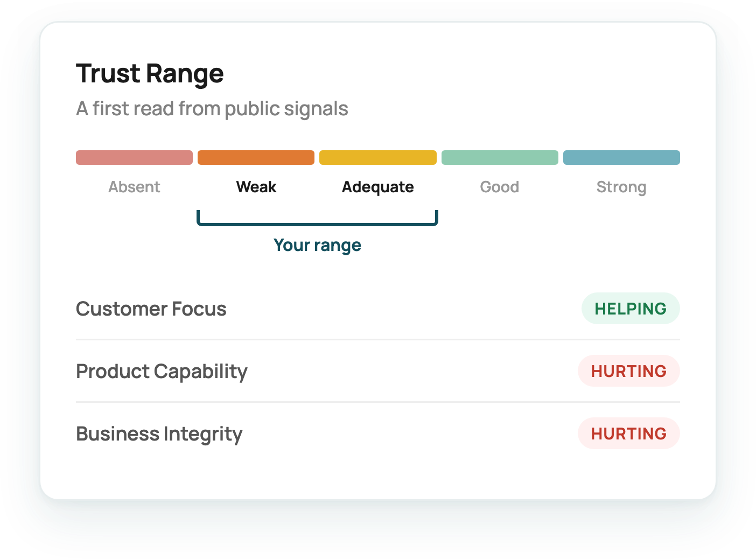Click the Your range bracket indicator
The image size is (756, 559).
pyautogui.click(x=318, y=218)
